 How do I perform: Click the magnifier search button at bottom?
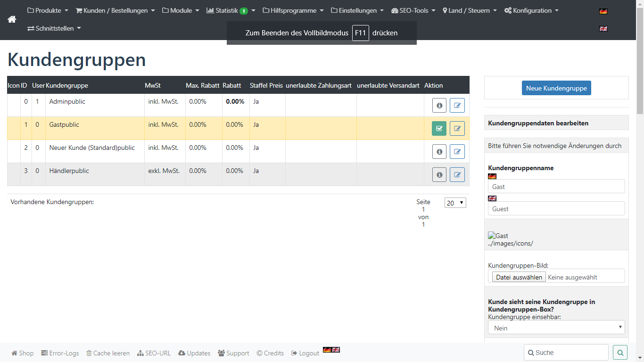pyautogui.click(x=620, y=352)
